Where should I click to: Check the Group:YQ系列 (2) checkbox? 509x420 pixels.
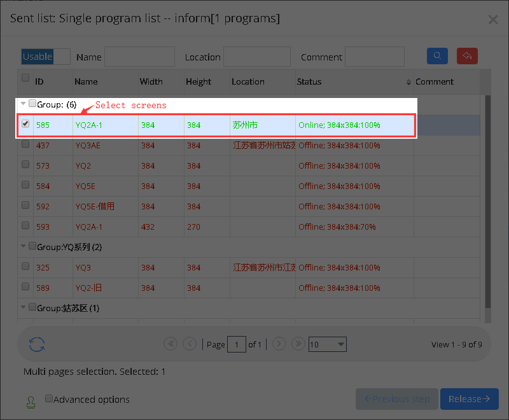pyautogui.click(x=32, y=246)
